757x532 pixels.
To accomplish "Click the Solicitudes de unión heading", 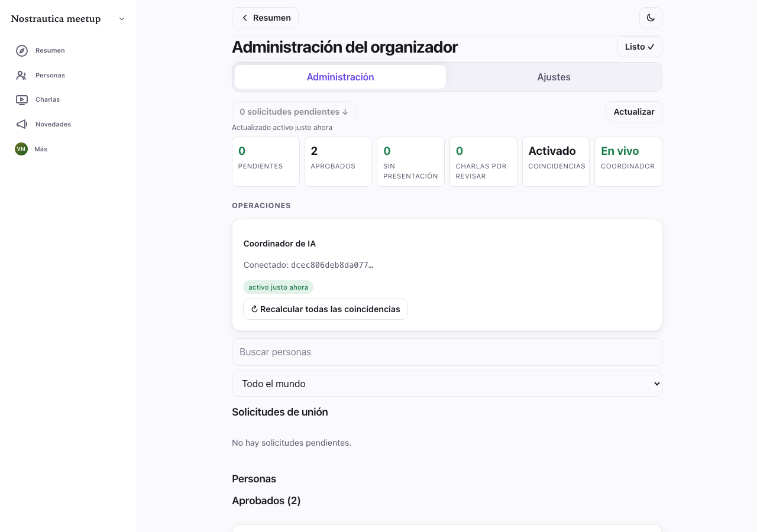I will pyautogui.click(x=280, y=412).
